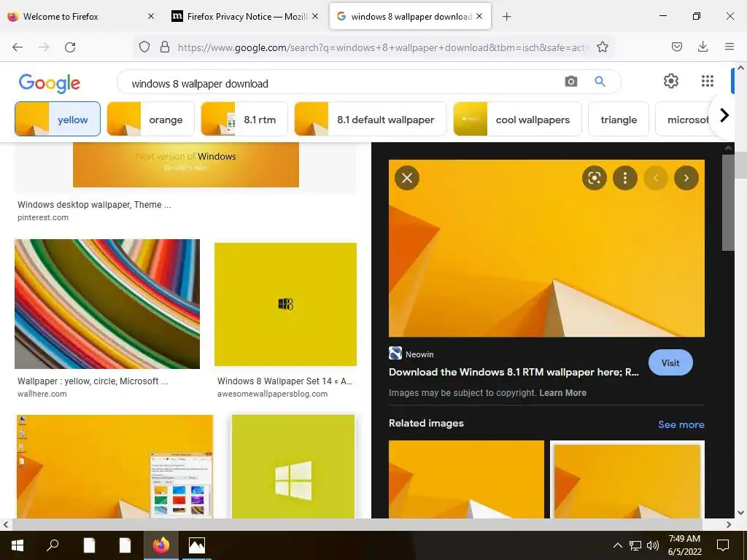Open the taskbar clock and date

coord(684,545)
